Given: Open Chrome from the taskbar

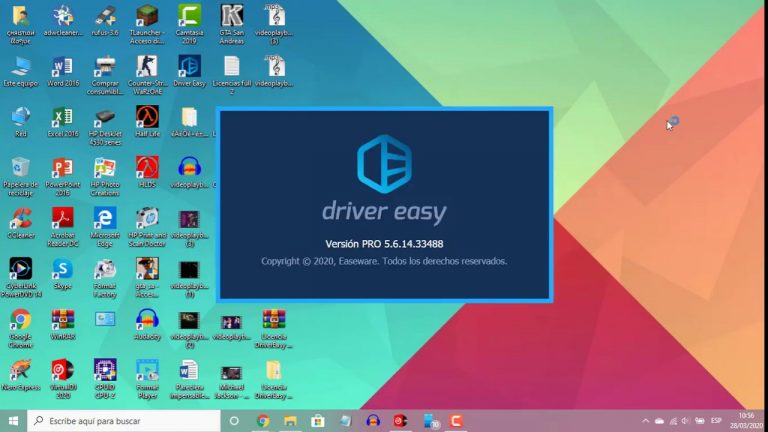Looking at the screenshot, I should [x=263, y=421].
